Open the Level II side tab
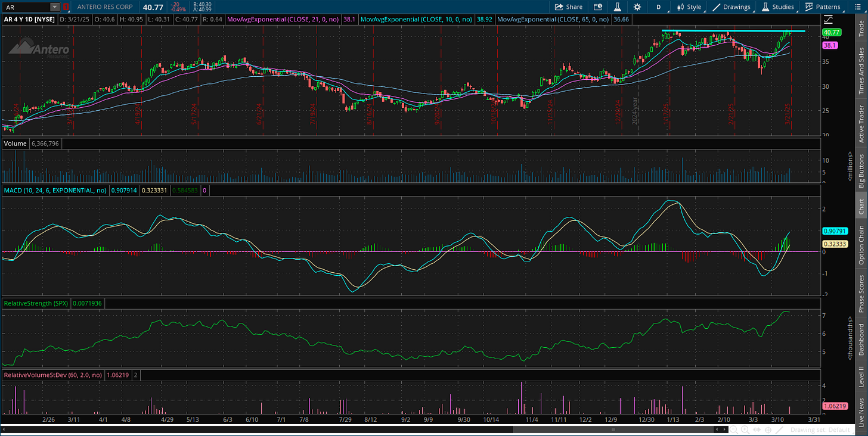 pos(861,376)
